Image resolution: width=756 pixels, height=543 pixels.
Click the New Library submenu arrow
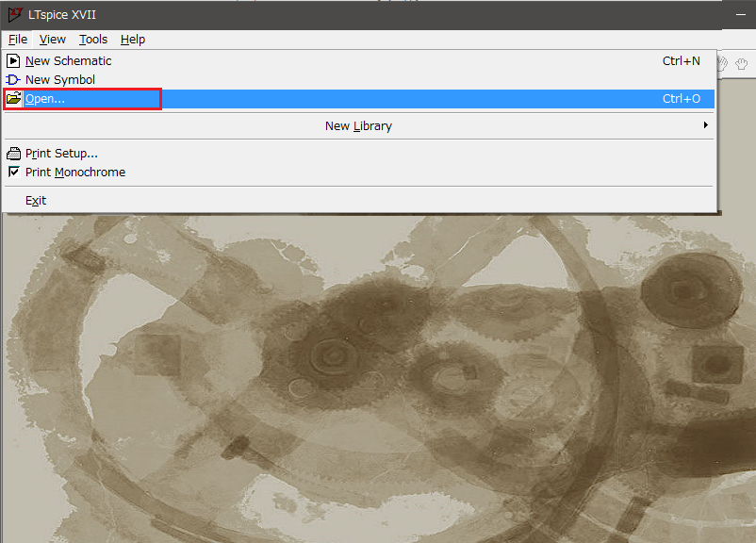click(x=706, y=124)
